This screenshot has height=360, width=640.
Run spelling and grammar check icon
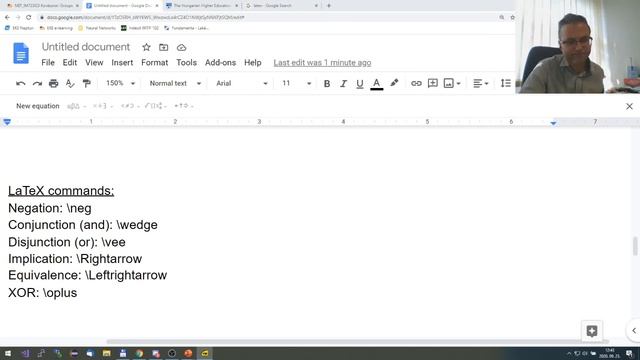point(70,83)
